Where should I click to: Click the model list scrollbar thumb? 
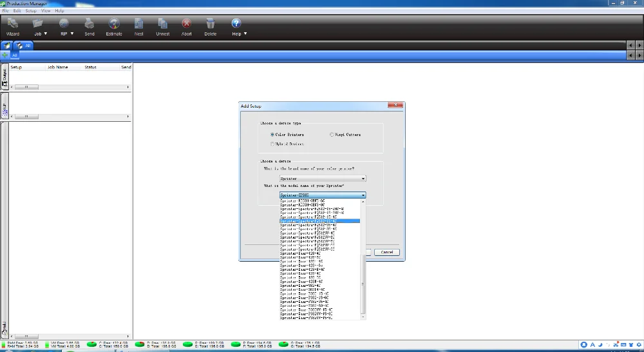(363, 284)
